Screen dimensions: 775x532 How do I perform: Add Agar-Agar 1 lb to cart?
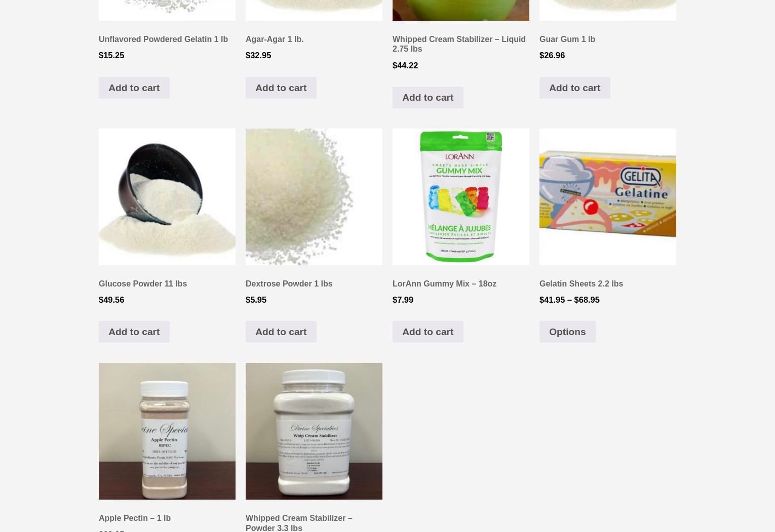click(281, 88)
